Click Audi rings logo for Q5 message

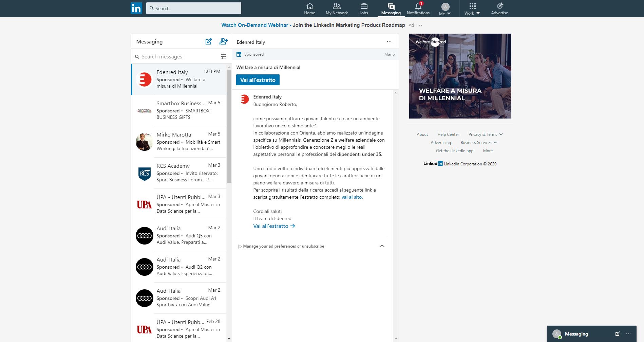pos(145,236)
